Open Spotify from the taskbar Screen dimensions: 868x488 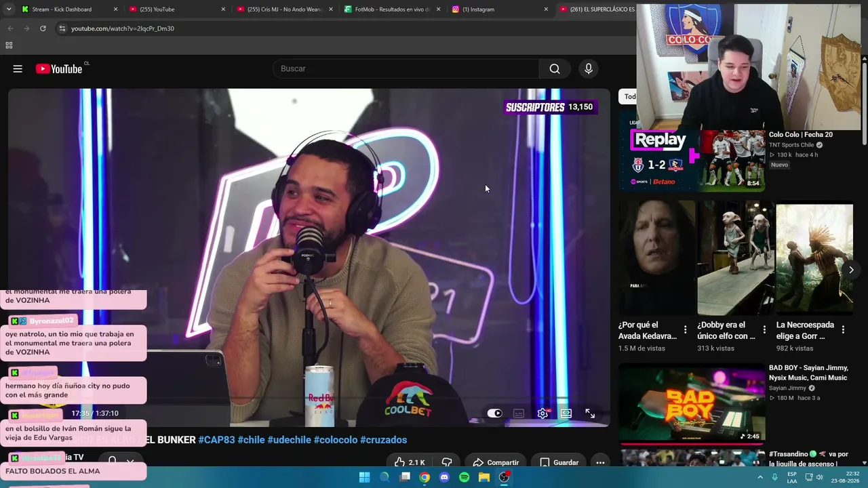[x=464, y=477]
